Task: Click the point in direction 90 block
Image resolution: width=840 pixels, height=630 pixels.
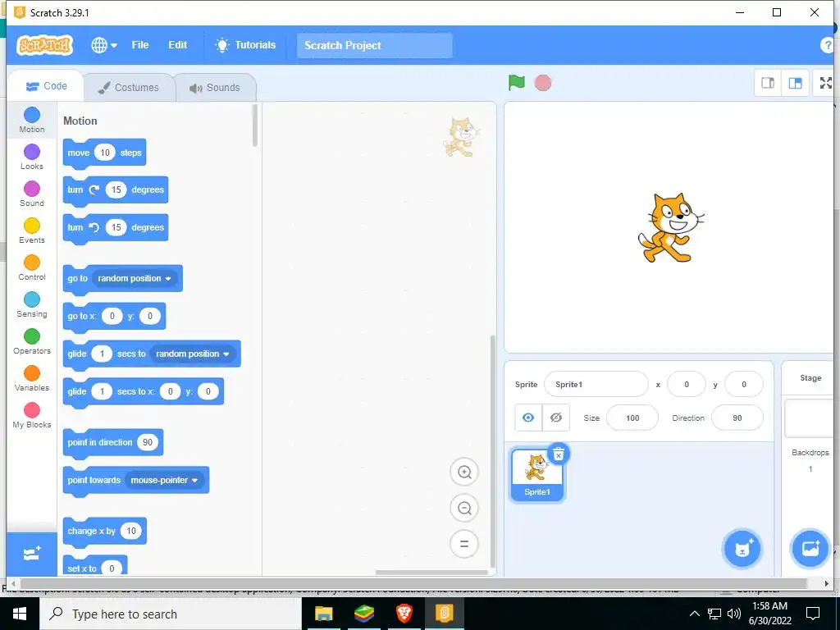Action: tap(113, 442)
